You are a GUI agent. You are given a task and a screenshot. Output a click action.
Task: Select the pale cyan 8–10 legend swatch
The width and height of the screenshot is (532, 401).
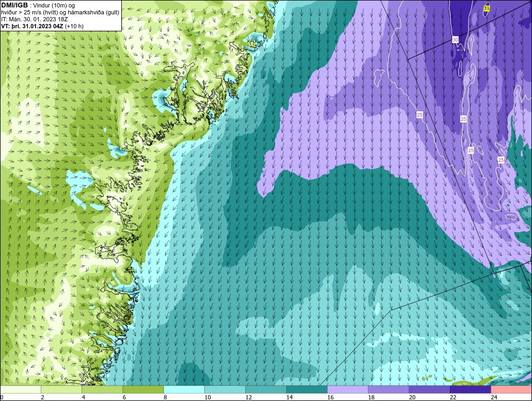[x=184, y=389]
